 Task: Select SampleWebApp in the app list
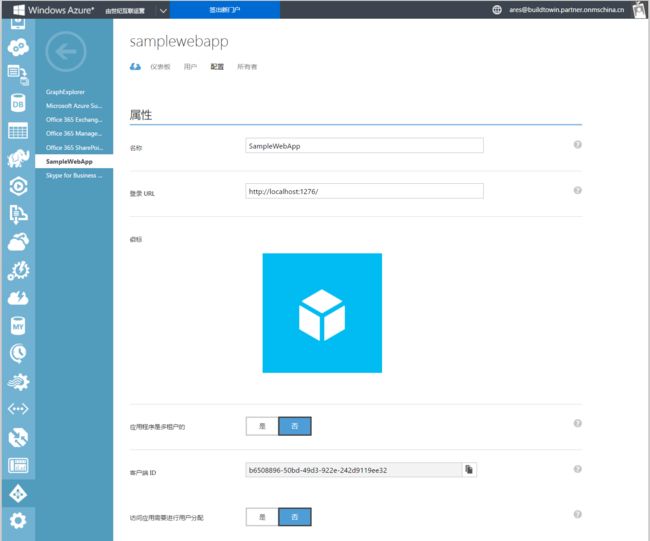(x=74, y=161)
